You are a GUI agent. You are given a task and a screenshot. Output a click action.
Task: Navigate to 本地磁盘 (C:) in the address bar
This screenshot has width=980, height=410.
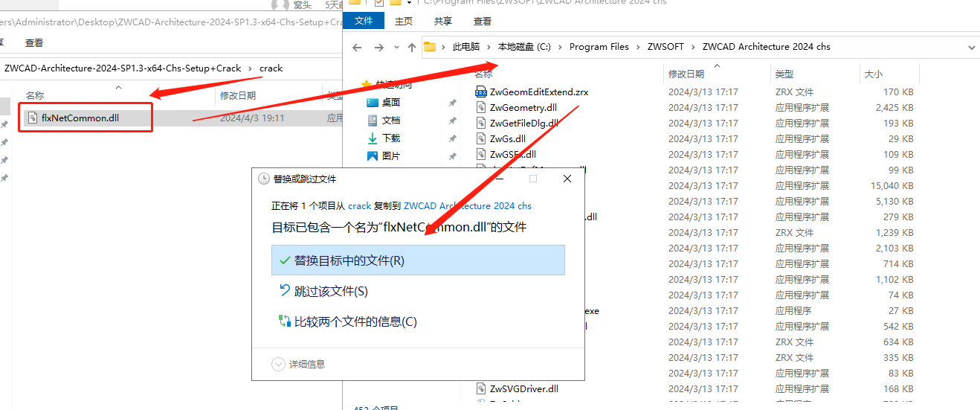524,47
